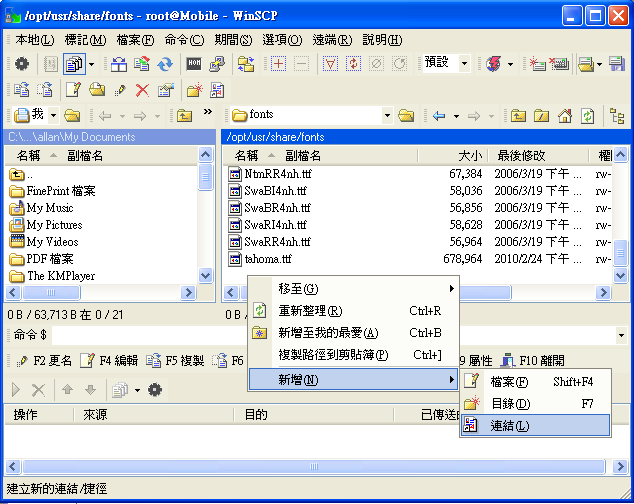The height and width of the screenshot is (504, 634).
Task: Click the local panel vertical scrollbar thumb
Action: (x=205, y=177)
